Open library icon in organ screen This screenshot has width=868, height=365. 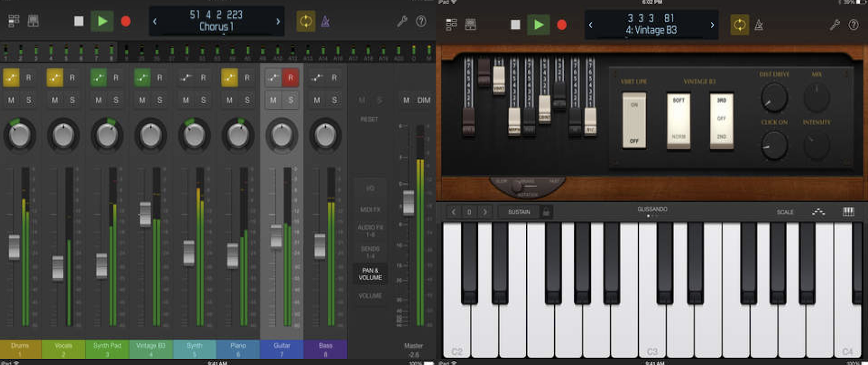point(471,25)
